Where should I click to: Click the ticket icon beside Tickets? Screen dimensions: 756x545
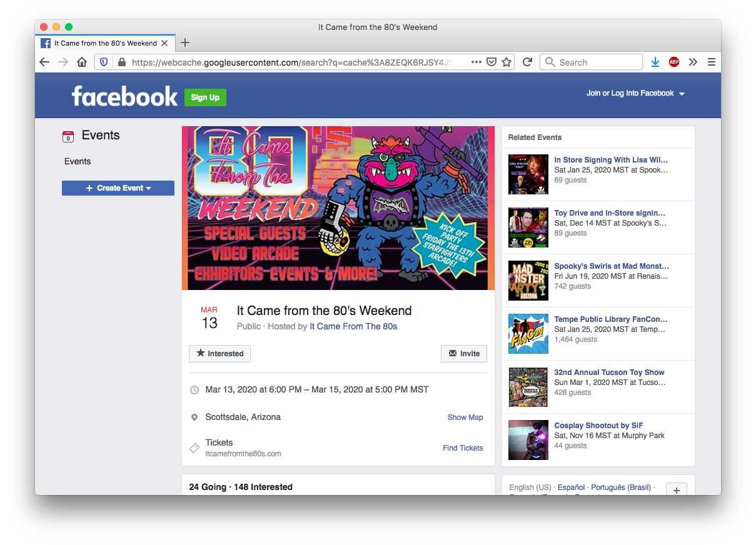[194, 447]
